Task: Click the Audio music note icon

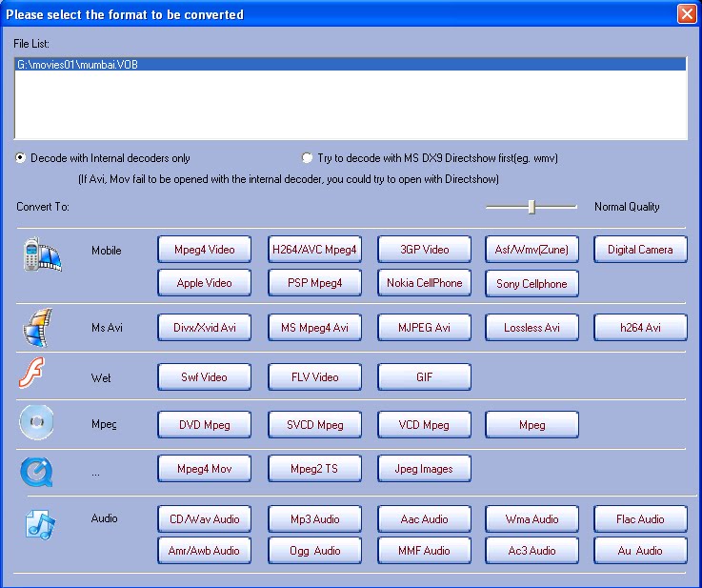Action: pos(40,524)
